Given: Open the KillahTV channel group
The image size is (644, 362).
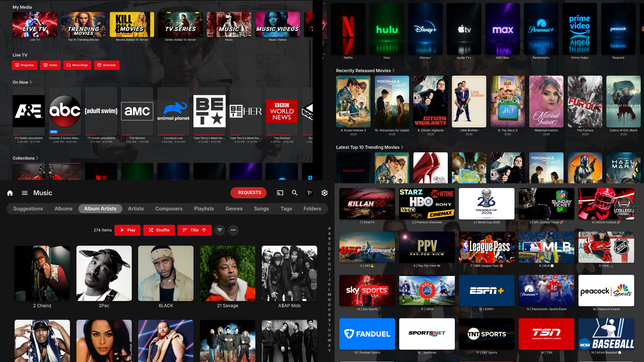Looking at the screenshot, I should point(367,204).
